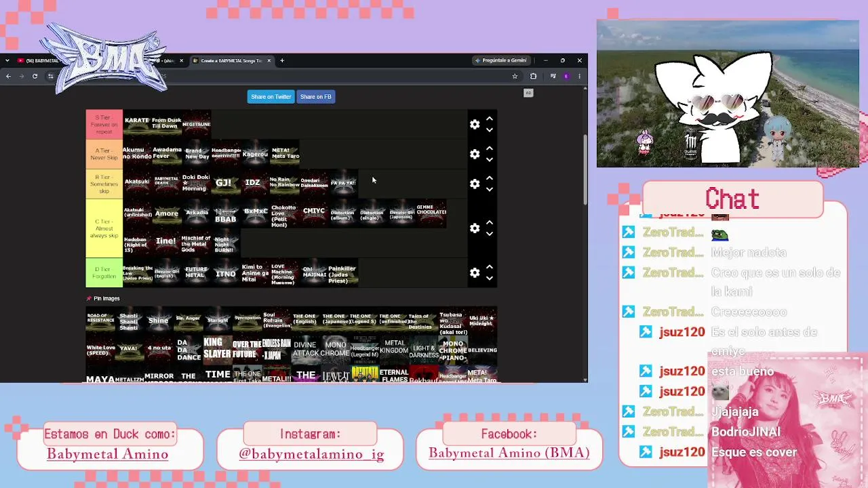
Task: Select the Brand New Day tile
Action: pyautogui.click(x=196, y=154)
